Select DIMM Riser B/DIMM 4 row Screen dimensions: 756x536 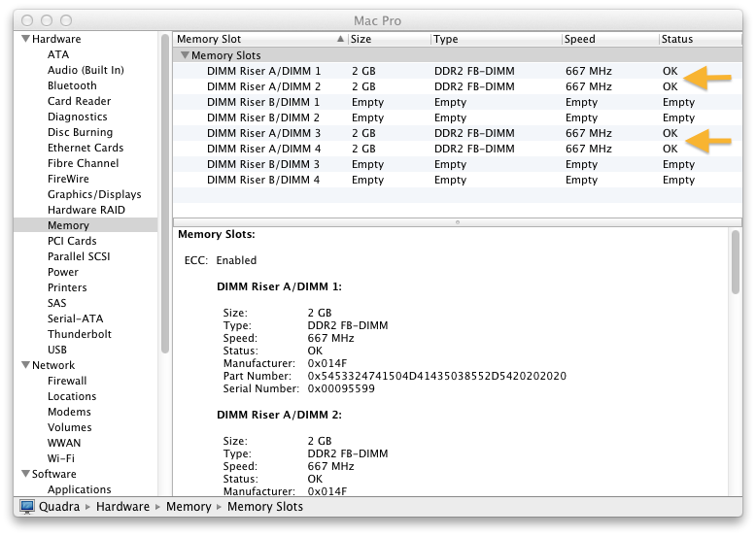457,180
